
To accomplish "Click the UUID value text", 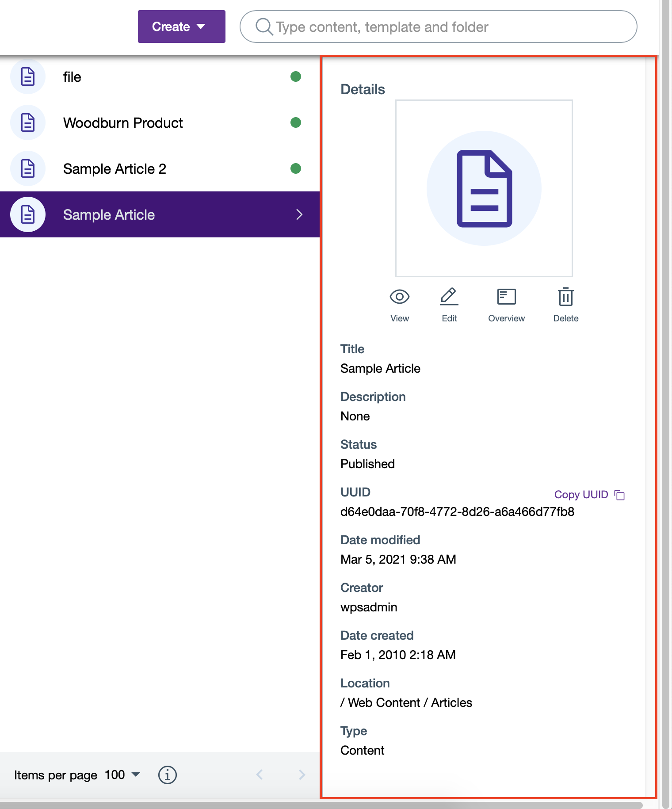I will [457, 512].
